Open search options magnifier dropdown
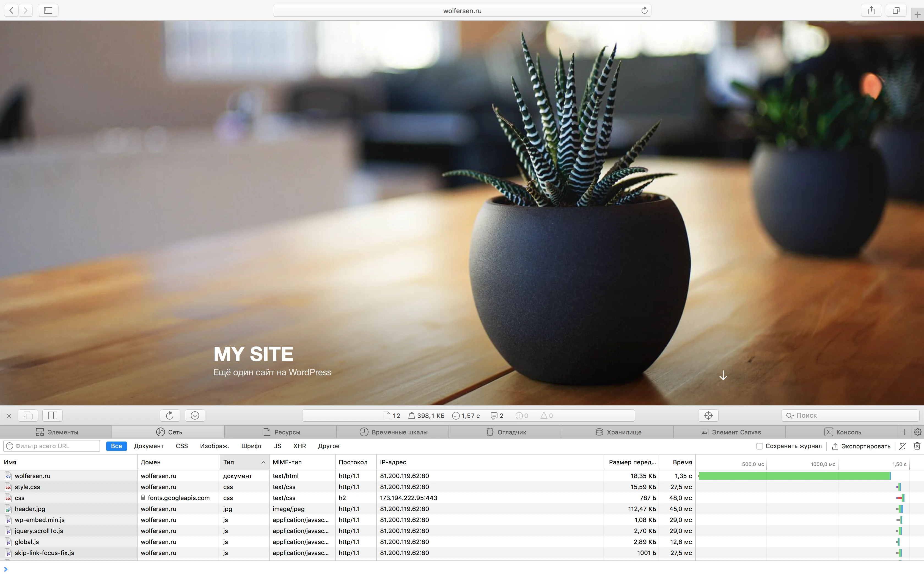Viewport: 924px width, 577px height. click(790, 415)
